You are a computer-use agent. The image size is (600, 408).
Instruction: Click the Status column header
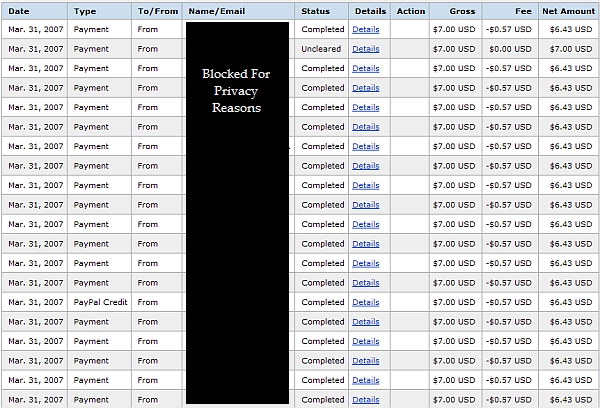[x=316, y=11]
